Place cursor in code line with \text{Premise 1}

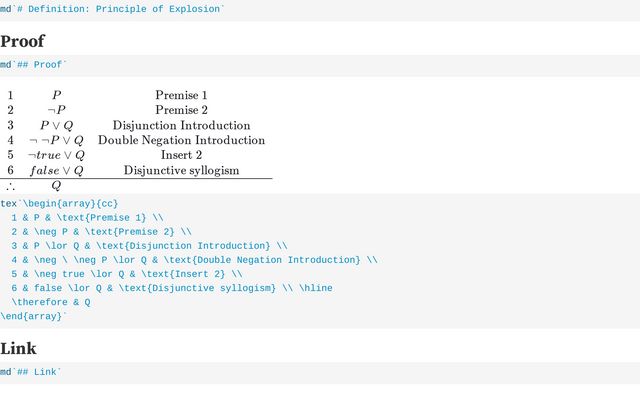click(x=87, y=218)
